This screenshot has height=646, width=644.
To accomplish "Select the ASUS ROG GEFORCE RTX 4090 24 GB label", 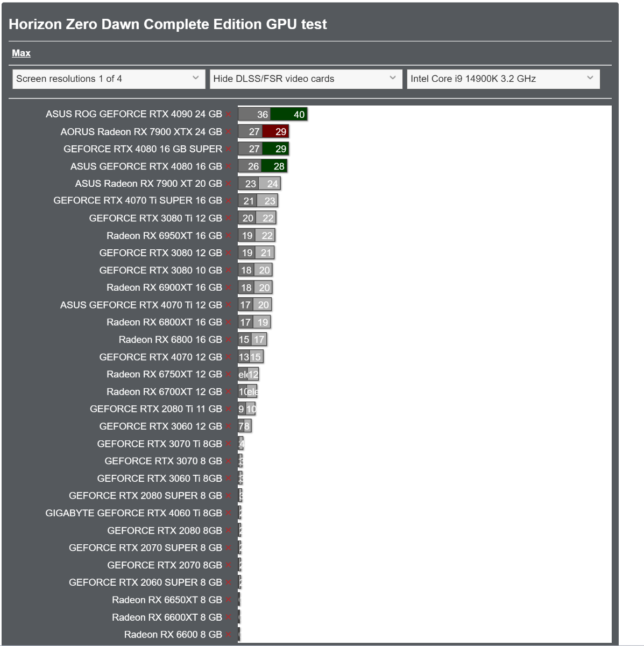I will pos(134,114).
